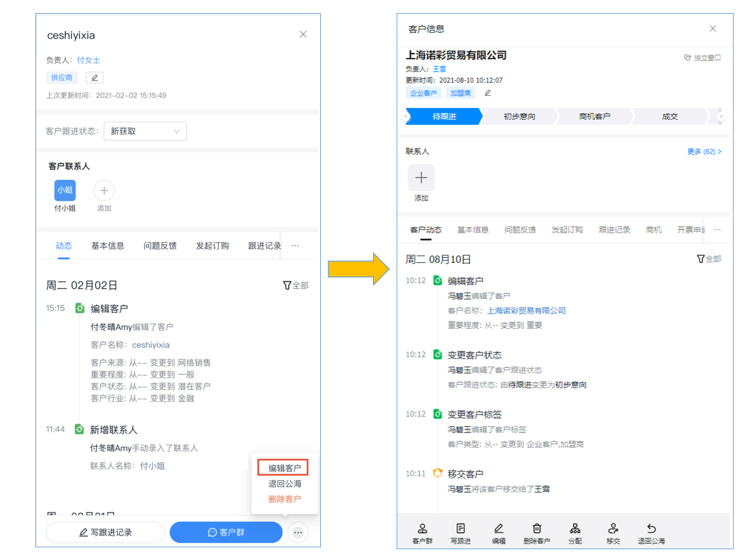Viewport: 756px width, 556px height.
Task: Click the tag edit pencil next to 供应商
Action: pyautogui.click(x=94, y=78)
